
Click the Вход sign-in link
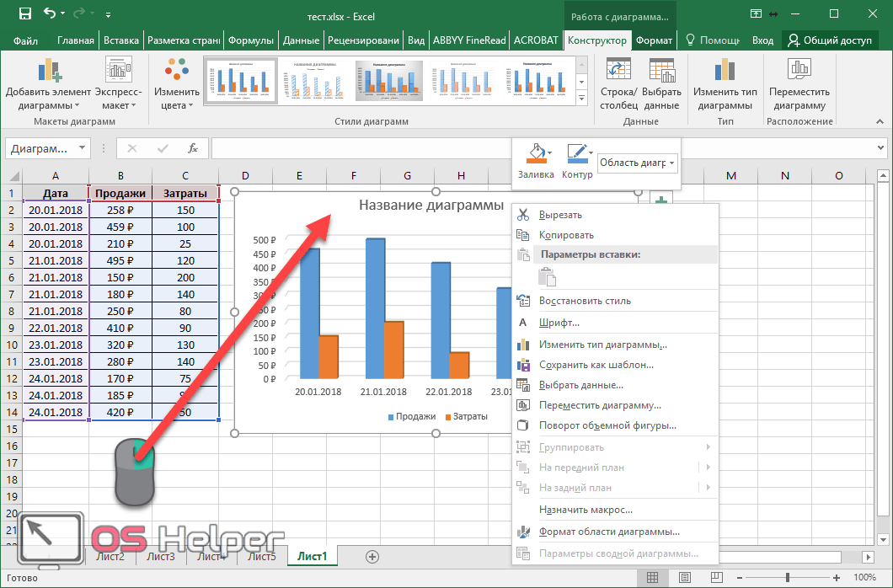(x=762, y=40)
